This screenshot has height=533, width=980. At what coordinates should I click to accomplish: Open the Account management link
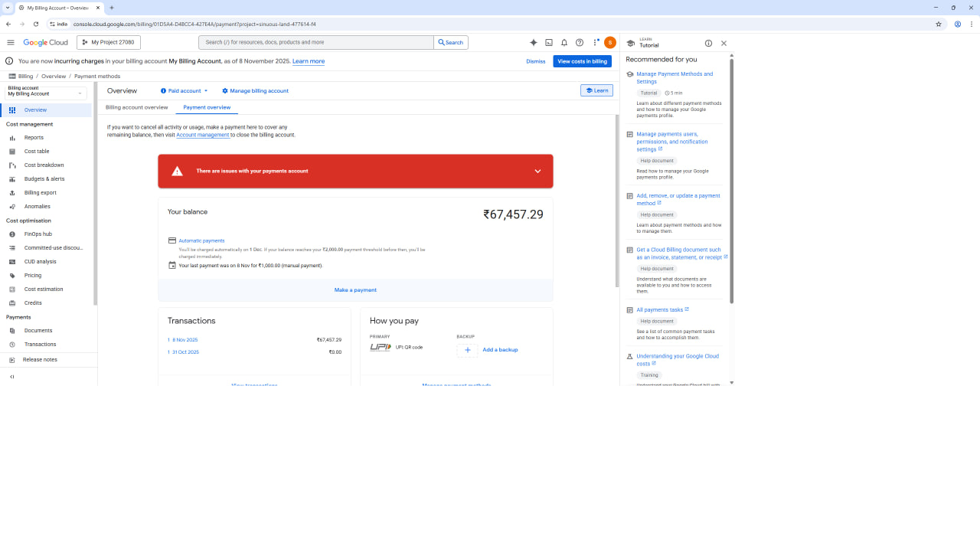pos(203,135)
